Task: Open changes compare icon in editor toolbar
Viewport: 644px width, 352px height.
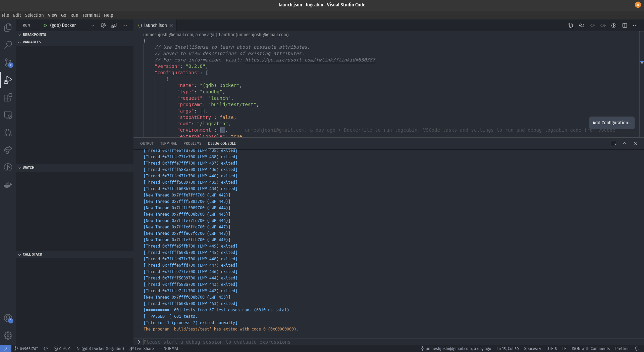Action: click(571, 26)
